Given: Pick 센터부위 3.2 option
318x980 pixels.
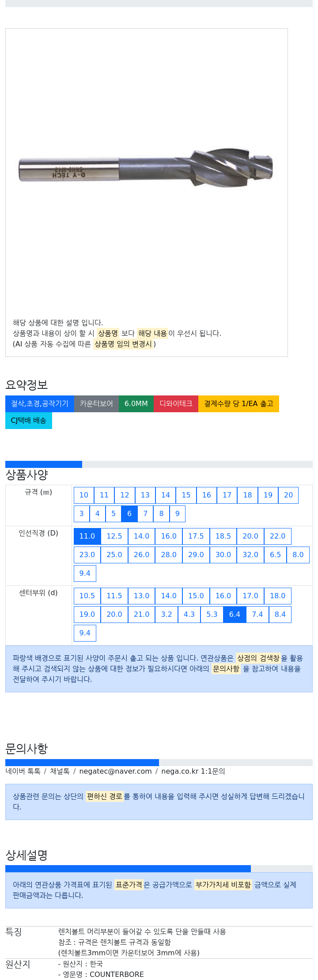Looking at the screenshot, I should click(167, 615).
